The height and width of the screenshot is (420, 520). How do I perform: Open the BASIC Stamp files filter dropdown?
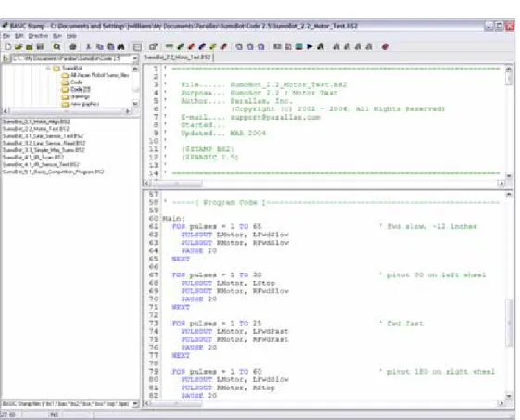pos(135,403)
